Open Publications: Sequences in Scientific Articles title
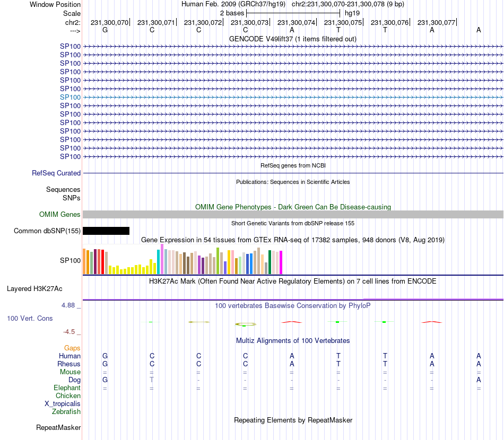This screenshot has height=440, width=504. [293, 182]
